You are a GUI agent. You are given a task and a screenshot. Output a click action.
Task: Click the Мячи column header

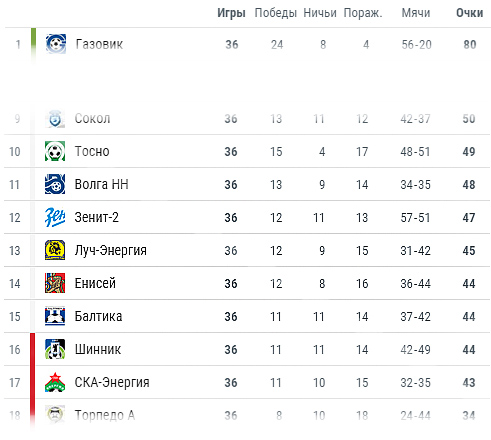[x=416, y=13]
